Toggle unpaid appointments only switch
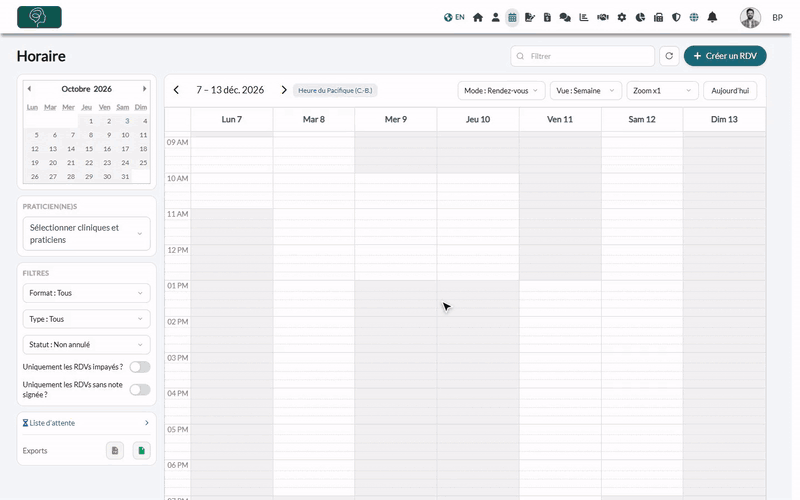The width and height of the screenshot is (800, 500). (x=140, y=367)
